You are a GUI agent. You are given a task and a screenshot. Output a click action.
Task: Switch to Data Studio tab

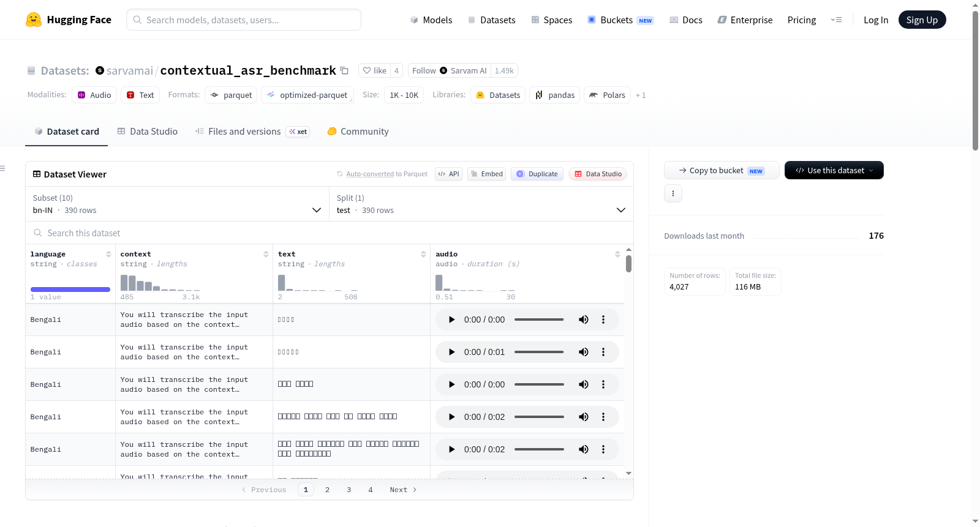click(148, 132)
